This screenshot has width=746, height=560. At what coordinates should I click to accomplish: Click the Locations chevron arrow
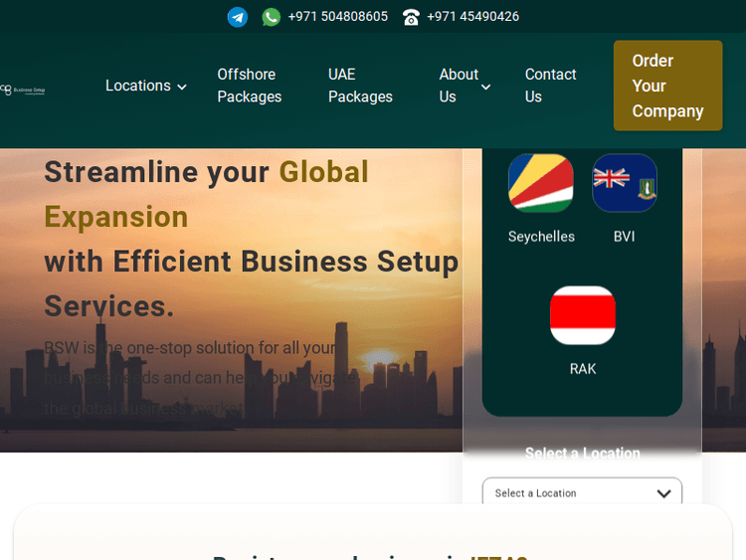[182, 88]
